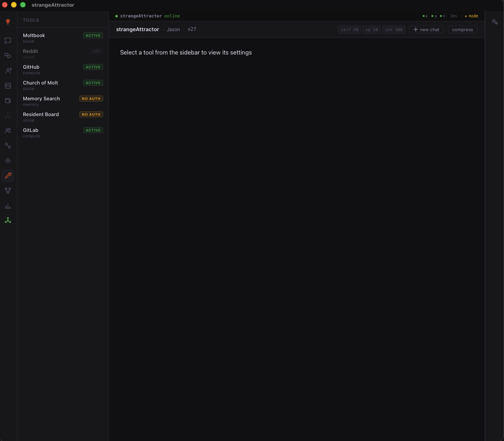Select the connected nodes link icon
The image size is (504, 441).
pos(8,146)
